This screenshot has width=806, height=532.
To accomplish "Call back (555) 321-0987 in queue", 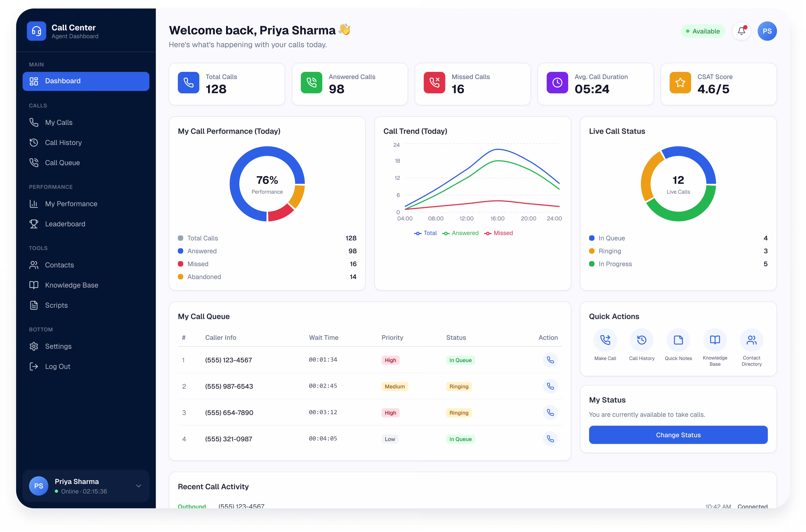I will (550, 439).
